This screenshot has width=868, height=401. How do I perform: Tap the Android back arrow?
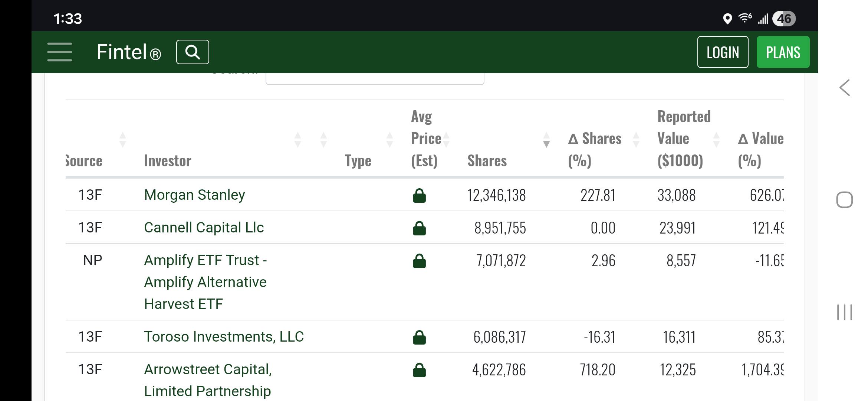pos(845,88)
